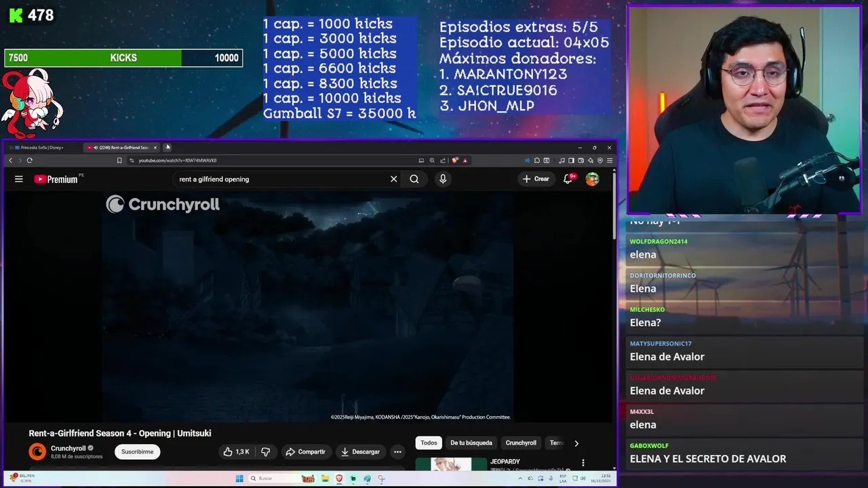
Task: Switch to Princesita Sofía Disney+ browser tab
Action: (41, 147)
